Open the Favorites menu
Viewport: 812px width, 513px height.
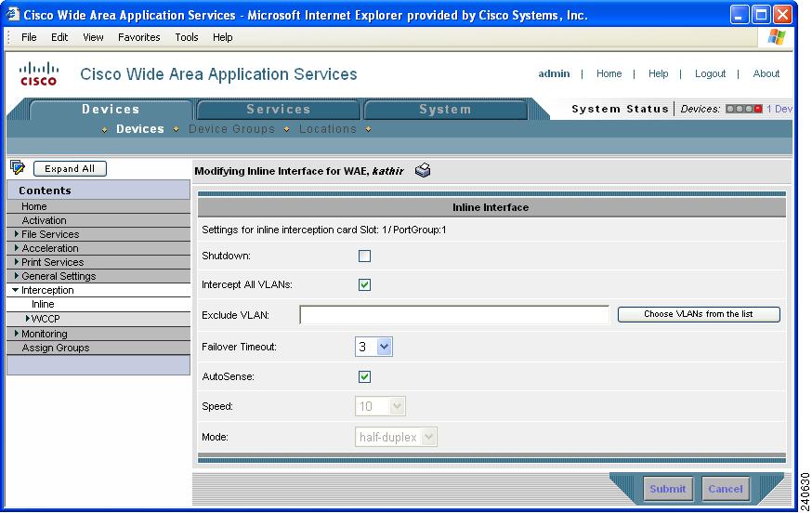pyautogui.click(x=138, y=37)
